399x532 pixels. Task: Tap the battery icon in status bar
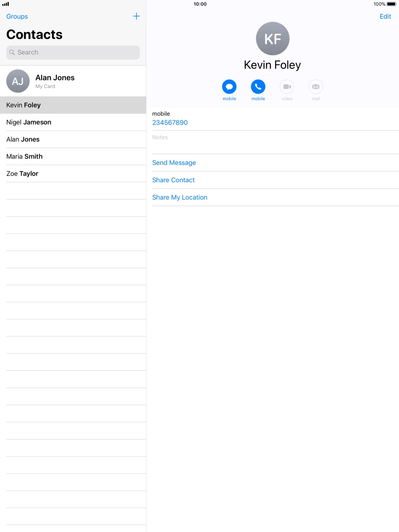pos(391,4)
